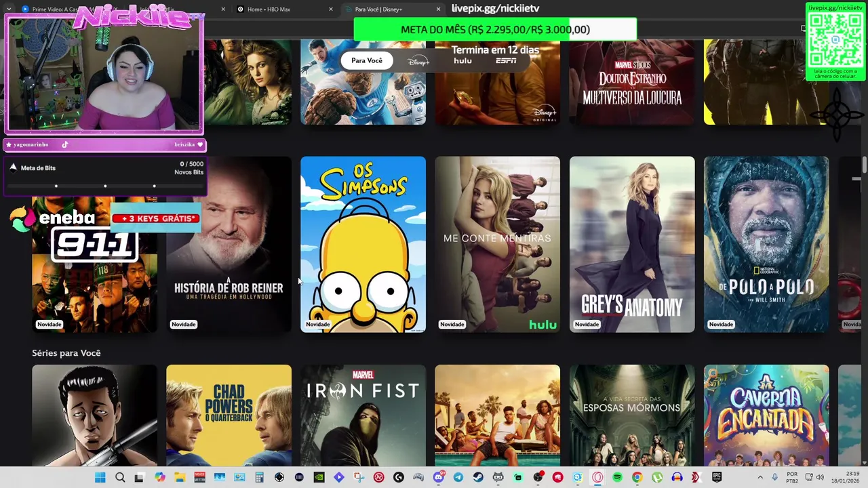This screenshot has height=488, width=868.
Task: Open File Explorer from the taskbar
Action: (x=180, y=477)
